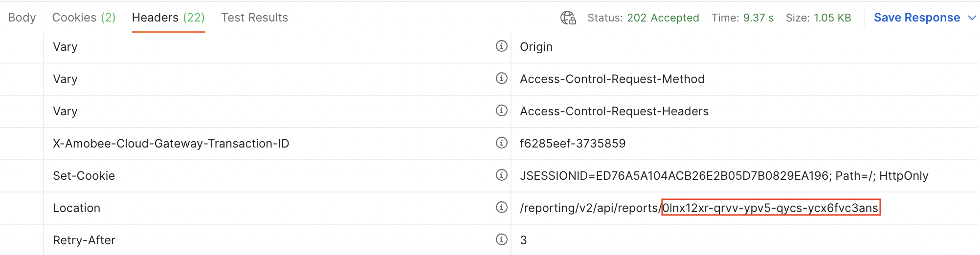The height and width of the screenshot is (255, 980).
Task: Click the highlighted report ID in Location
Action: pyautogui.click(x=771, y=208)
